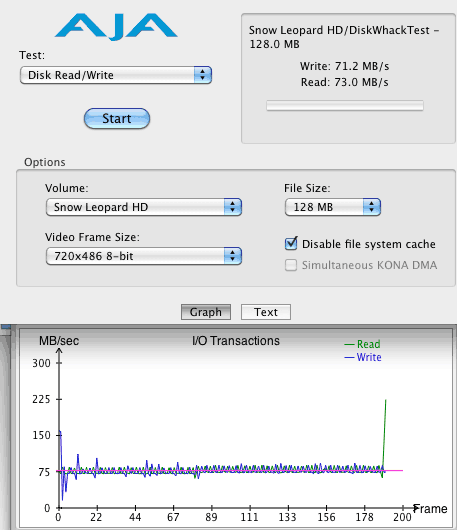Click the 225 value on the graph axis
Image resolution: width=457 pixels, height=530 pixels.
click(41, 399)
